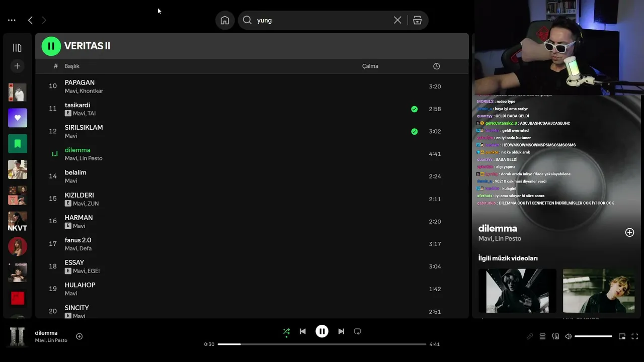Viewport: 644px width, 362px height.
Task: Open the Browse icon in search bar
Action: [x=417, y=20]
